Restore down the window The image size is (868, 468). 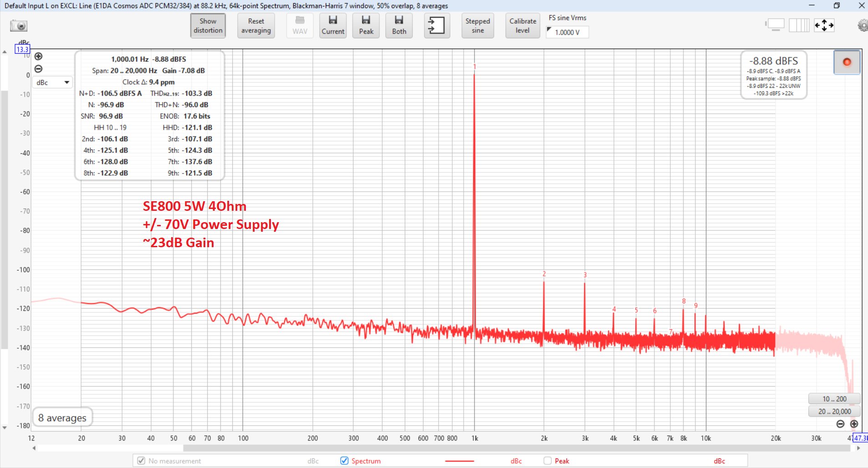click(837, 5)
